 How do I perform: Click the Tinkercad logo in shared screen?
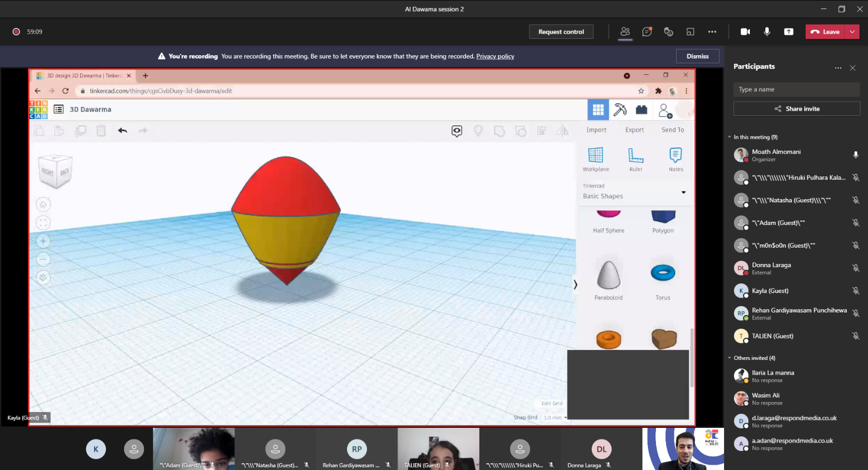(38, 110)
